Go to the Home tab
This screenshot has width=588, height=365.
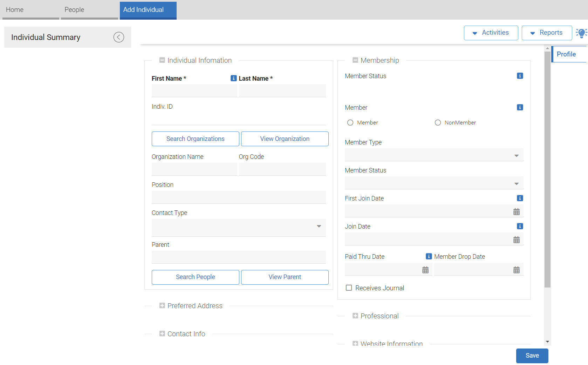pyautogui.click(x=31, y=10)
